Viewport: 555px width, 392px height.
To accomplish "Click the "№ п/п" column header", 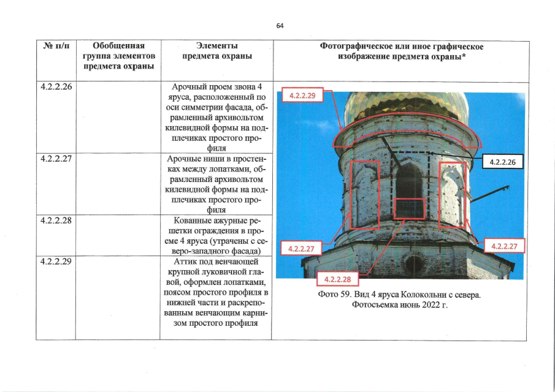I will coord(56,47).
